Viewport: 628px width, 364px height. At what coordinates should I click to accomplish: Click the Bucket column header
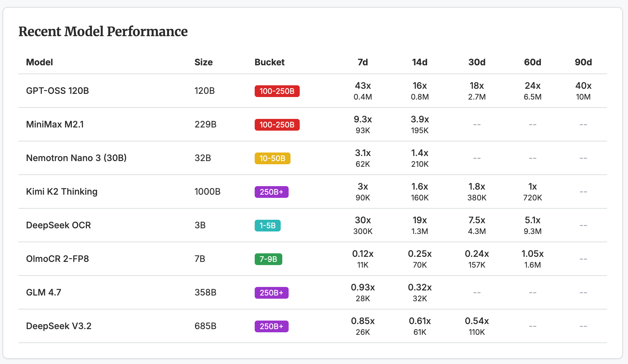269,62
